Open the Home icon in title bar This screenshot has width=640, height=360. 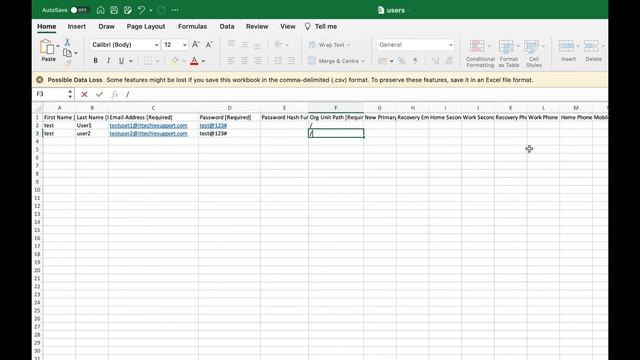[x=100, y=10]
